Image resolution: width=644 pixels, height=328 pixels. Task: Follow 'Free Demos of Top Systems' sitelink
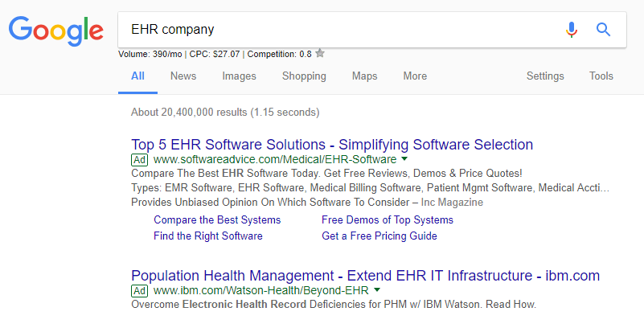point(388,220)
